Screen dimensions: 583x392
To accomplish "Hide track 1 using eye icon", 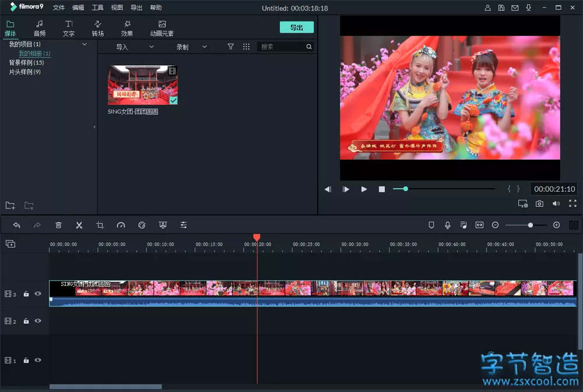I will point(38,361).
